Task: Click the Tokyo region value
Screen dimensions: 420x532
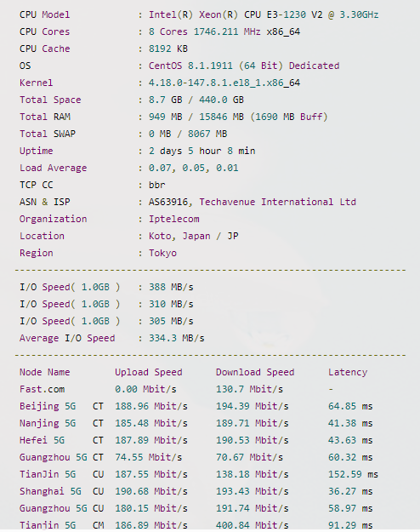Action: (162, 253)
